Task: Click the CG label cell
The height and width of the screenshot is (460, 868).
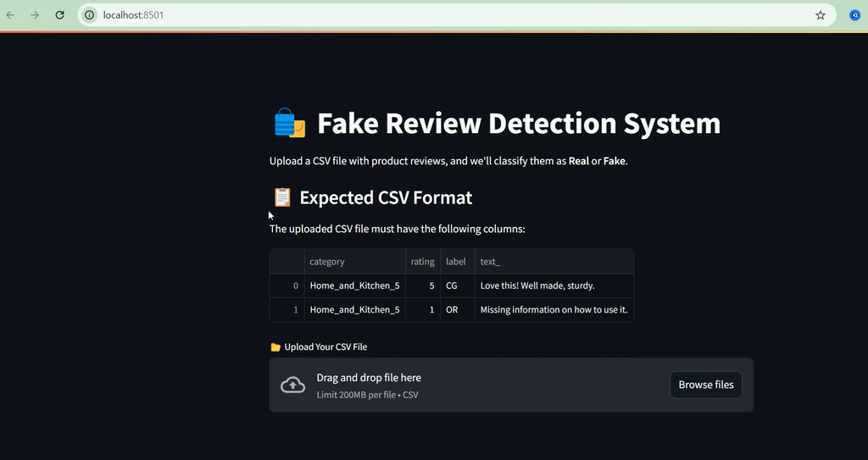Action: tap(457, 285)
